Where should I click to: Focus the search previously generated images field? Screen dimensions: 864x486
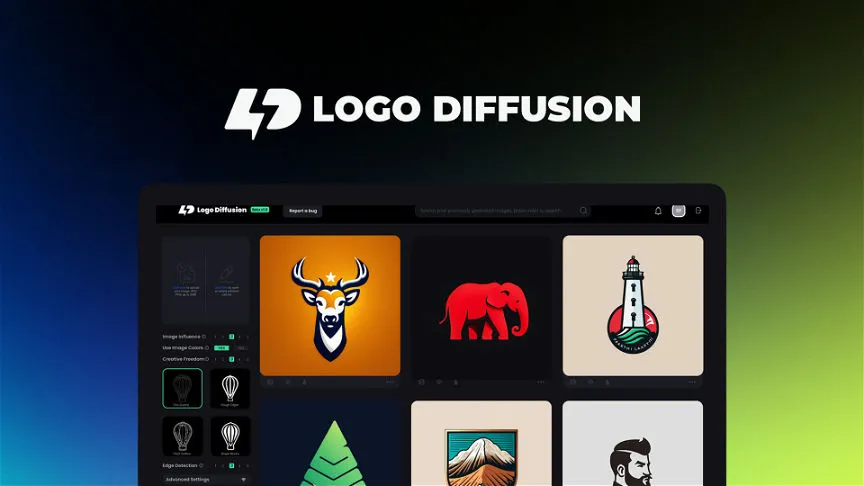click(x=503, y=210)
